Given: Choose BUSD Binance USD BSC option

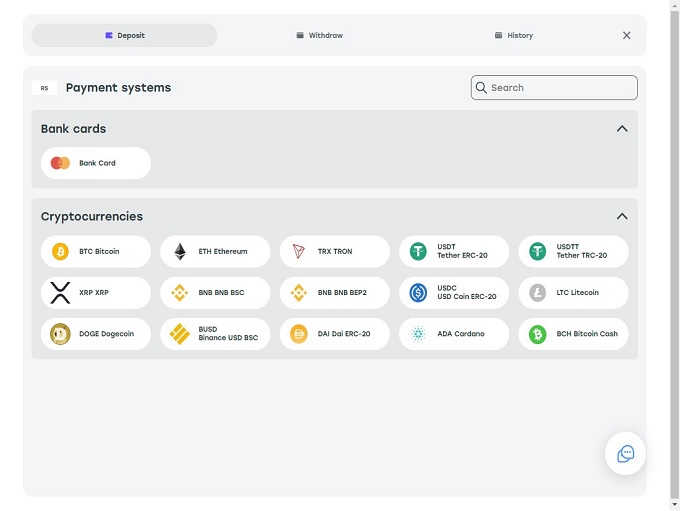Looking at the screenshot, I should [x=215, y=334].
